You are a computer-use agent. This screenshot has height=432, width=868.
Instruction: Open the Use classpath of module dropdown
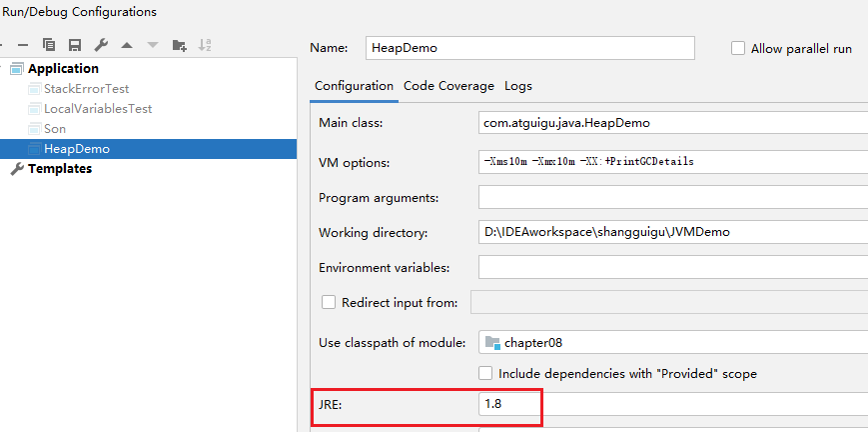[x=673, y=343]
